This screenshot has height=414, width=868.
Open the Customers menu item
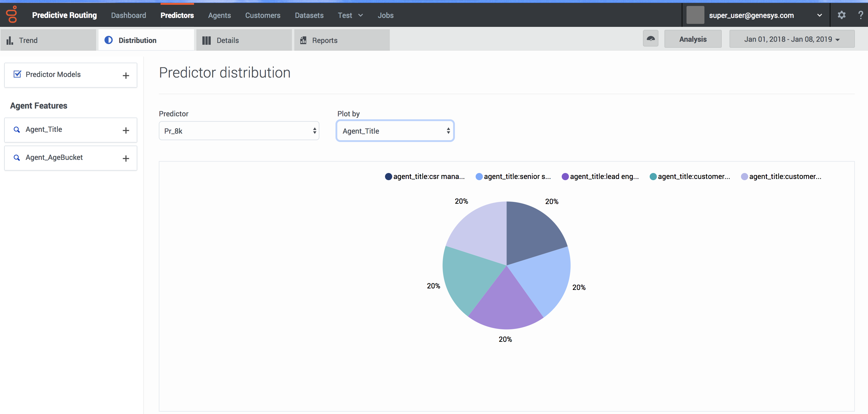point(262,15)
